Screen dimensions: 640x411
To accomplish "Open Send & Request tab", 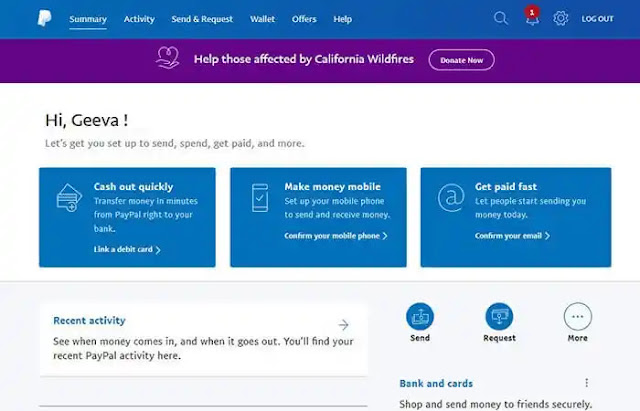I will pyautogui.click(x=202, y=19).
